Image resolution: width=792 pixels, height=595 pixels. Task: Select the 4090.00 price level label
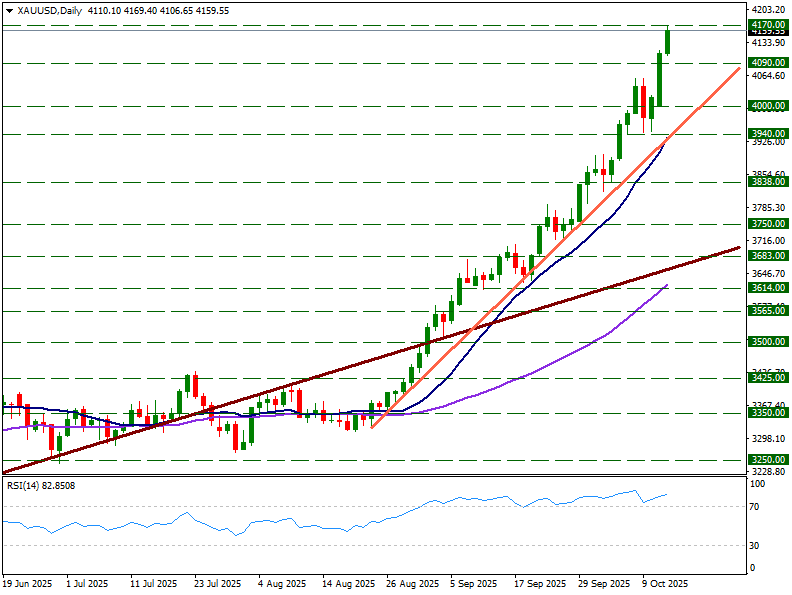point(766,63)
